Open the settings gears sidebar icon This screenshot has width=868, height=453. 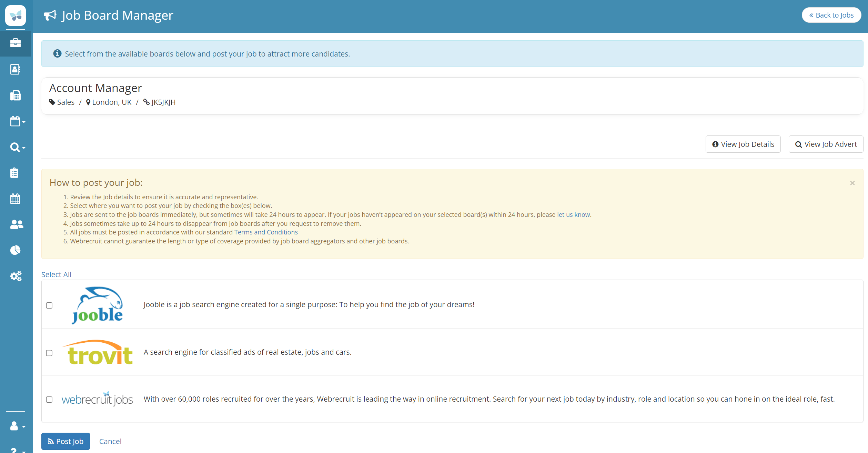tap(16, 276)
